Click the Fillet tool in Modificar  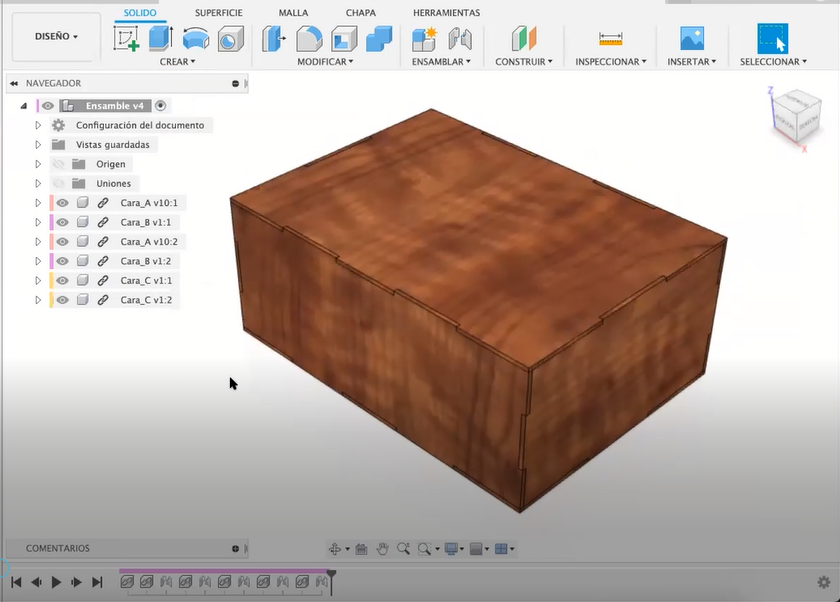coord(309,39)
